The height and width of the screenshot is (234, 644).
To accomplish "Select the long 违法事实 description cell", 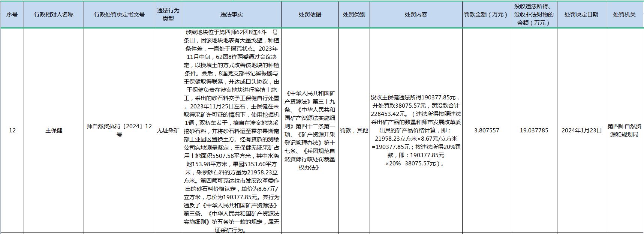I will point(231,130).
